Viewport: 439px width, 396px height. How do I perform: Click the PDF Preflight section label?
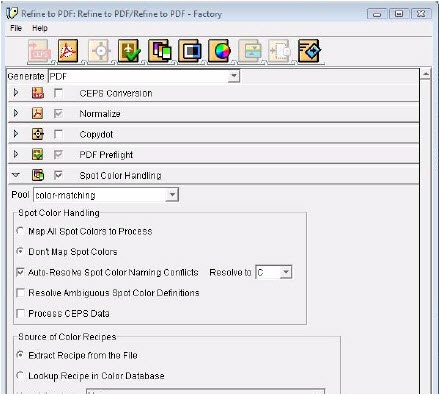pos(106,155)
